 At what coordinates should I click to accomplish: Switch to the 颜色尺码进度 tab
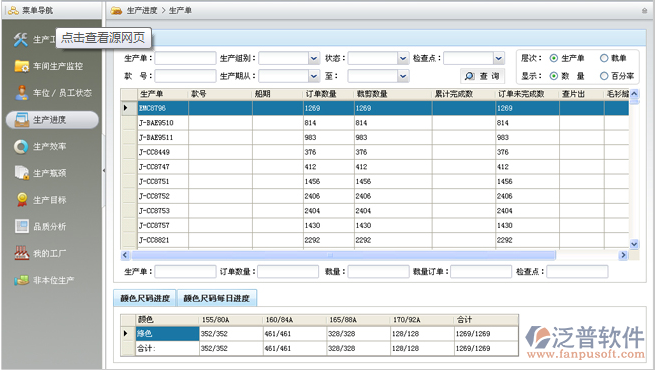click(145, 298)
